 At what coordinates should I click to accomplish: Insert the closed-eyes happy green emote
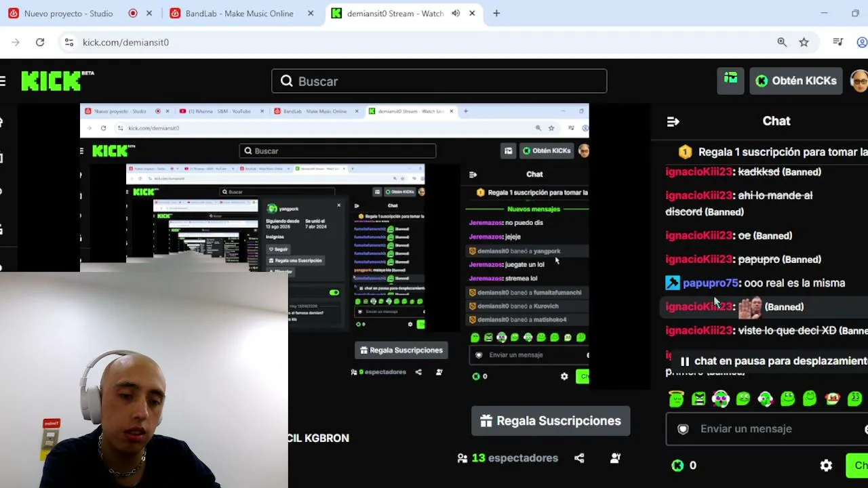810,399
